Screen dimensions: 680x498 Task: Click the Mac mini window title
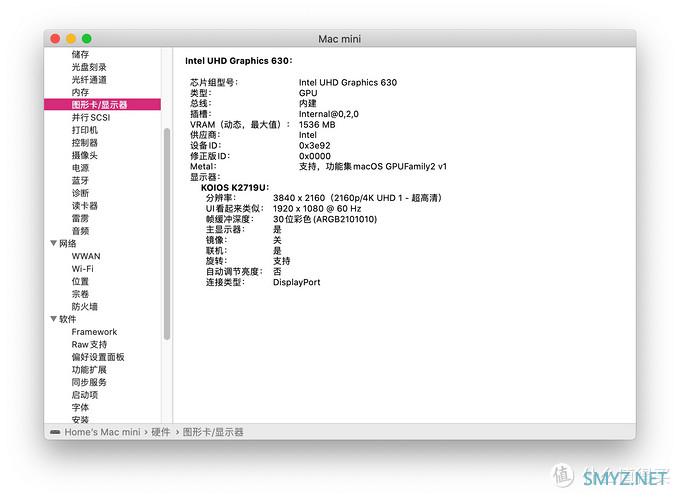coord(340,39)
